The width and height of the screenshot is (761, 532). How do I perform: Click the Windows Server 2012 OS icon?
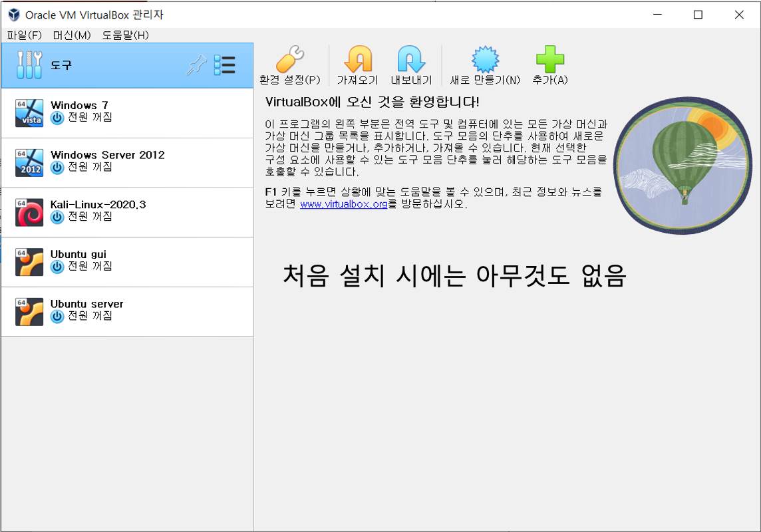click(29, 162)
